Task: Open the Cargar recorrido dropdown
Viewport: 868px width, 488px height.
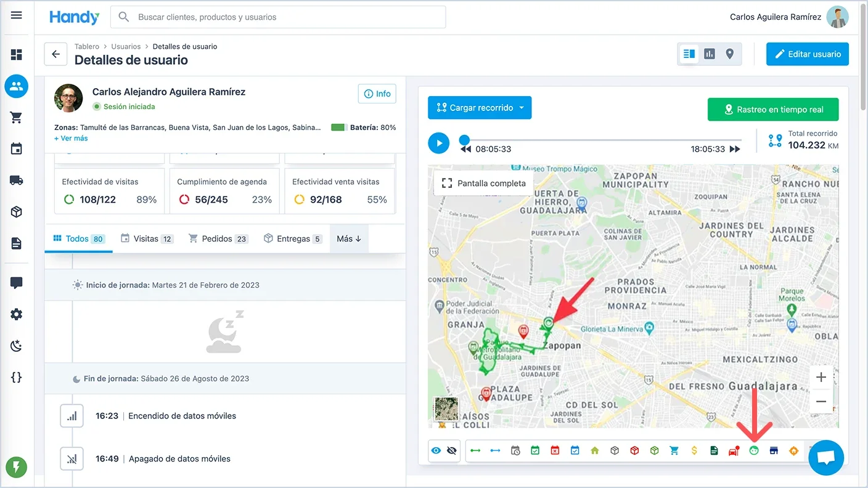Action: [x=480, y=107]
